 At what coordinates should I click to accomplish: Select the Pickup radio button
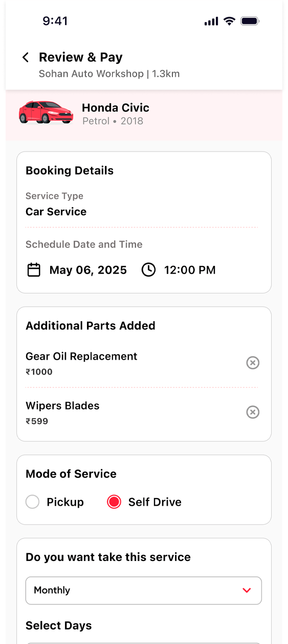(x=32, y=502)
